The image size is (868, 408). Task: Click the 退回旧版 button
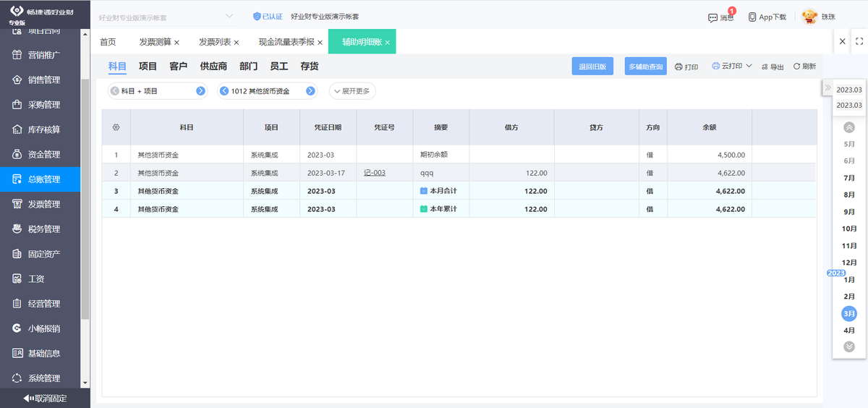pyautogui.click(x=592, y=67)
